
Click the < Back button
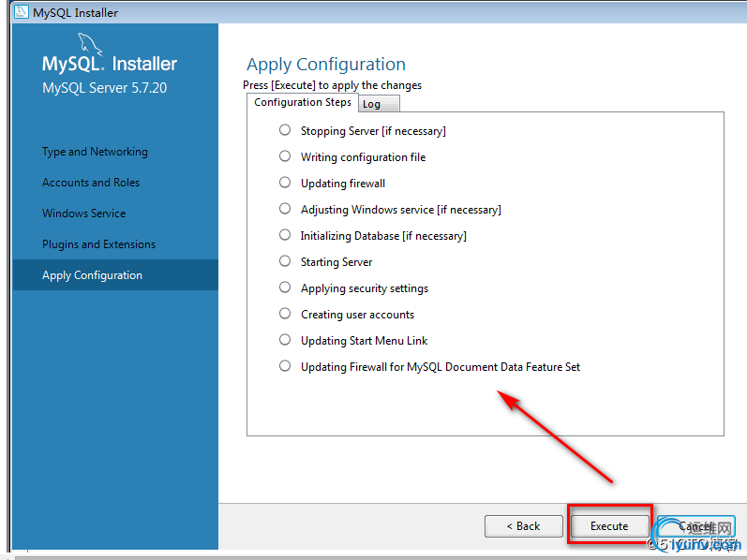524,525
